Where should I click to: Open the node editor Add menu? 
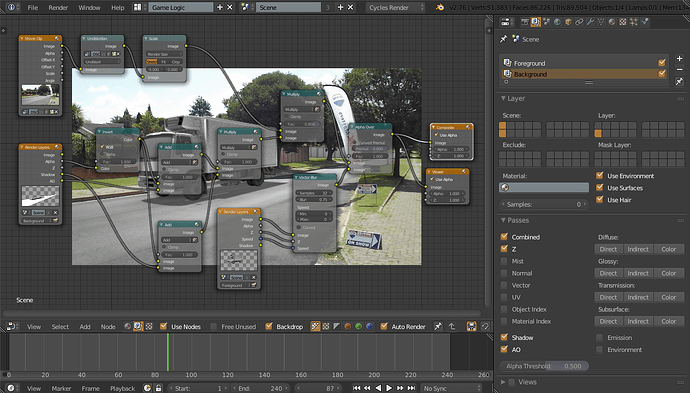click(x=85, y=327)
